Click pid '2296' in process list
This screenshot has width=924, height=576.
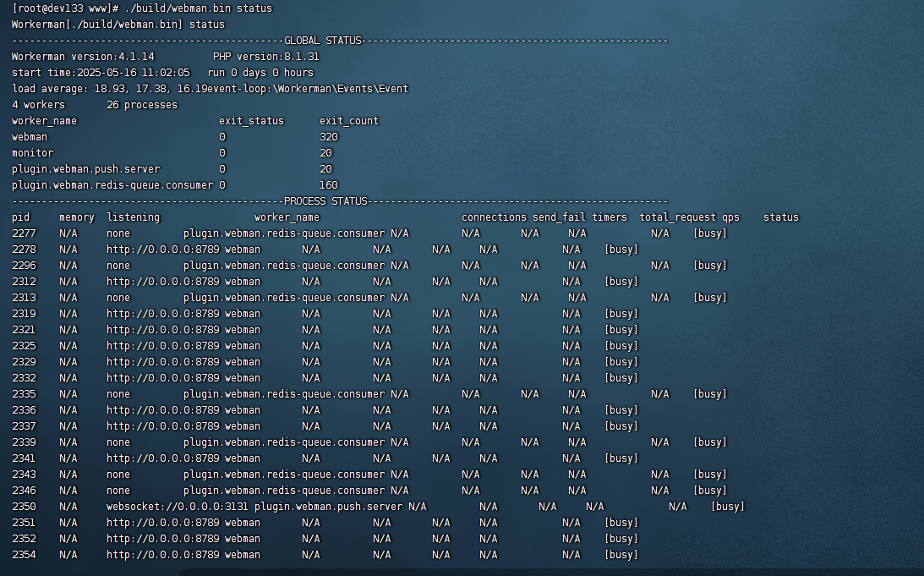(24, 266)
